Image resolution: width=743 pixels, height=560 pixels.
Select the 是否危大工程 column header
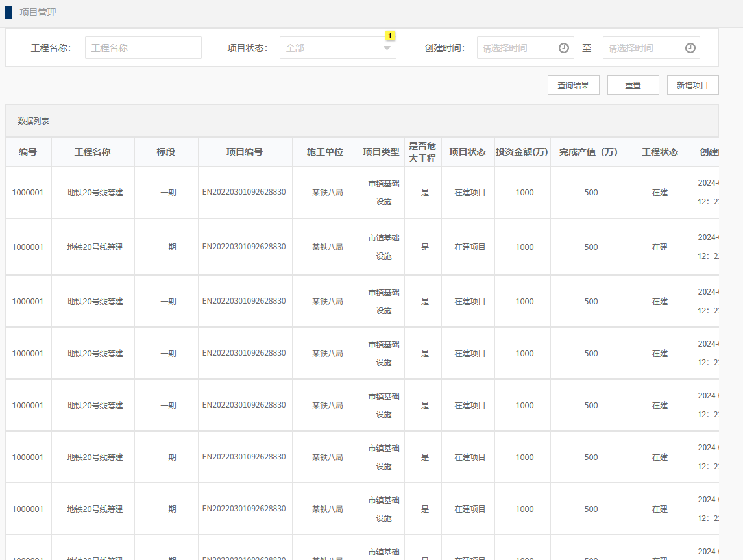coord(422,152)
